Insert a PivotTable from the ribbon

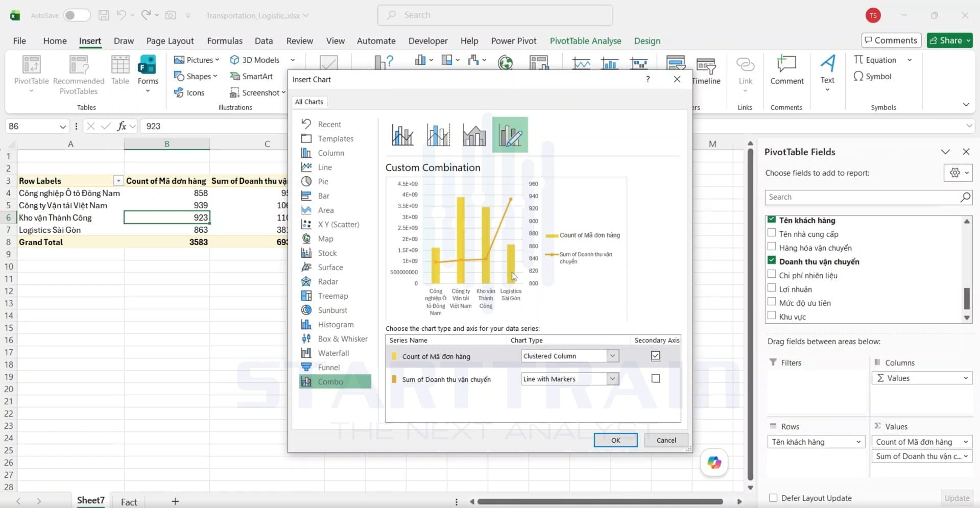pyautogui.click(x=32, y=75)
